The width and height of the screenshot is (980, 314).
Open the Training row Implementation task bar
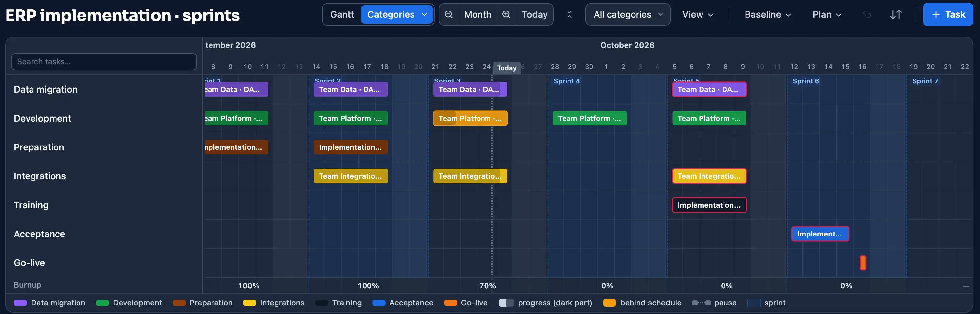pos(709,205)
